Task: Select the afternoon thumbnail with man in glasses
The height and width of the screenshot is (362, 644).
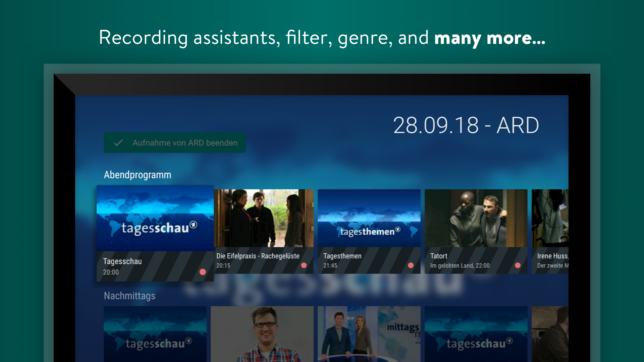Action: pos(262,334)
